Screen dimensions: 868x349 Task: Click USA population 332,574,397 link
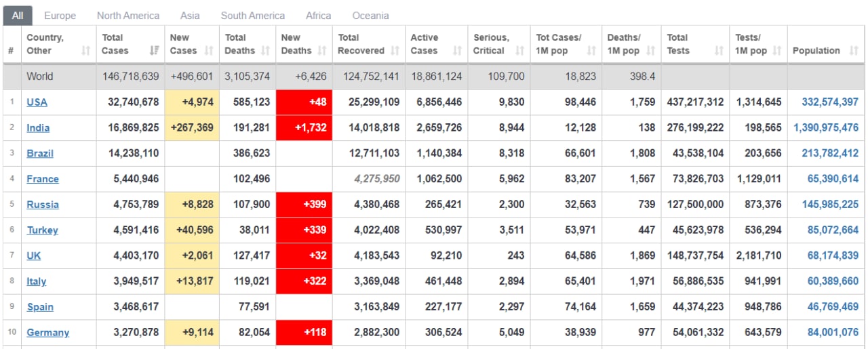tap(830, 102)
